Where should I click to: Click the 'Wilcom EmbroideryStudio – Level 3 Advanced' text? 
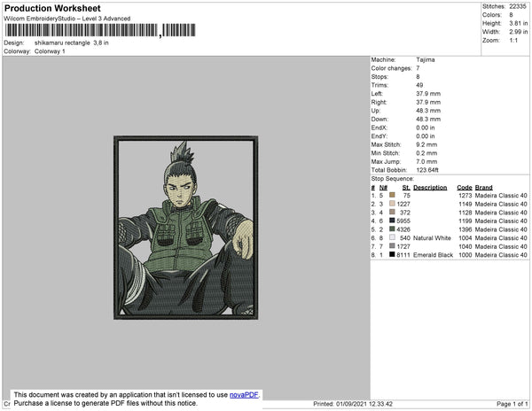(67, 19)
